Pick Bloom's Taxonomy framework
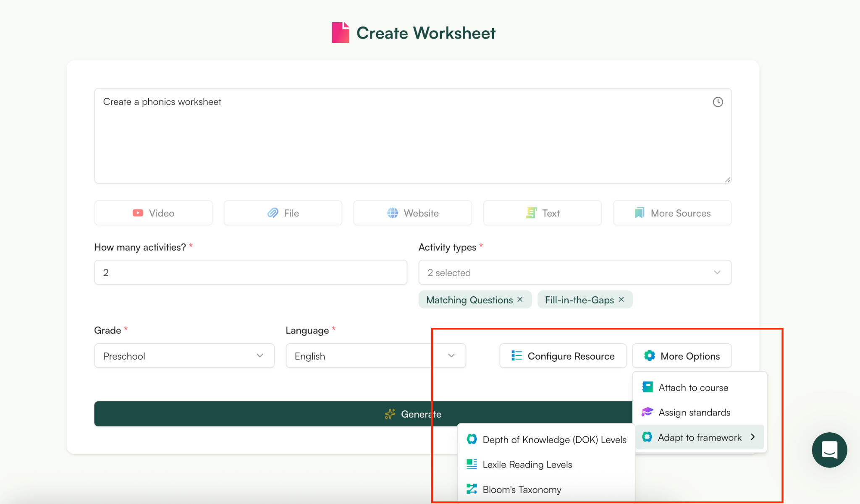Viewport: 860px width, 504px height. click(522, 490)
